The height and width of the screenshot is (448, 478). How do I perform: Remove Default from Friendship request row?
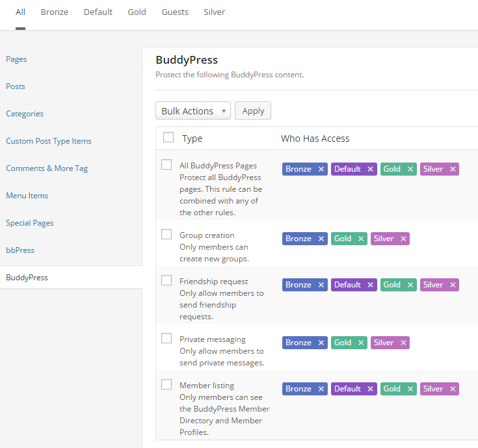371,285
